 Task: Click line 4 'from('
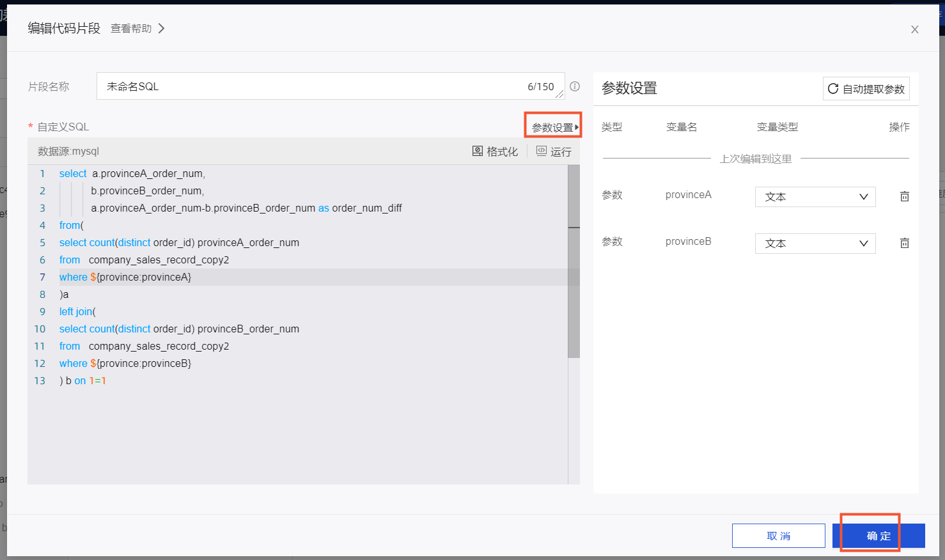tap(72, 225)
